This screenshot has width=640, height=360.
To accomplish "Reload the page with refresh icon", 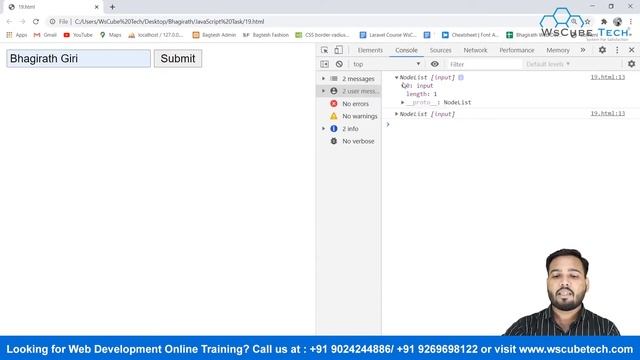I will coord(36,22).
